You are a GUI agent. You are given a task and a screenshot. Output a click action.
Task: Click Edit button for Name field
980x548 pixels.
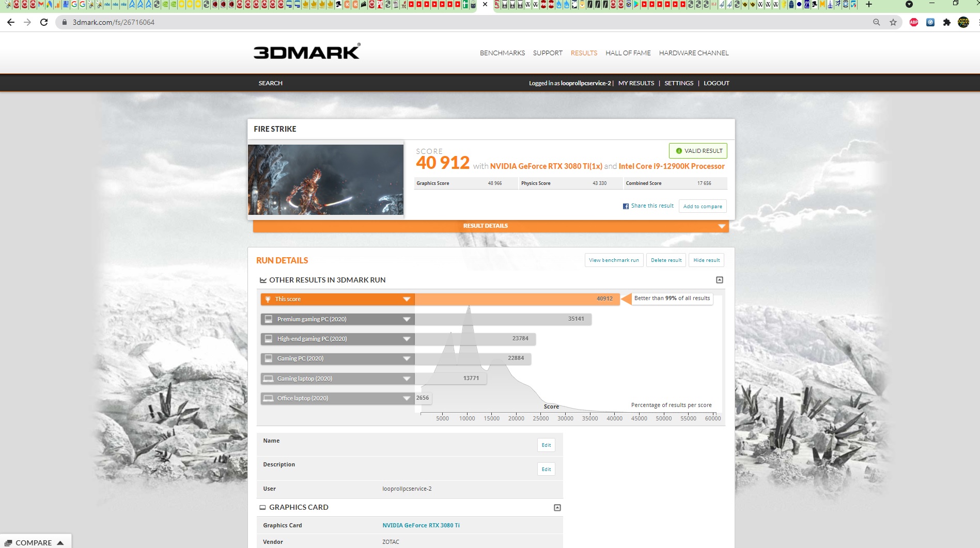546,445
